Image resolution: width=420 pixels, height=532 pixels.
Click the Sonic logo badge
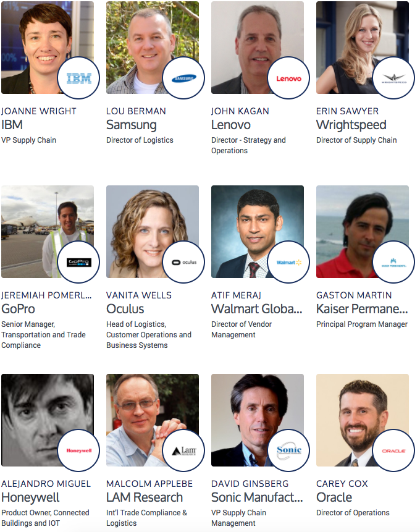[x=288, y=450]
